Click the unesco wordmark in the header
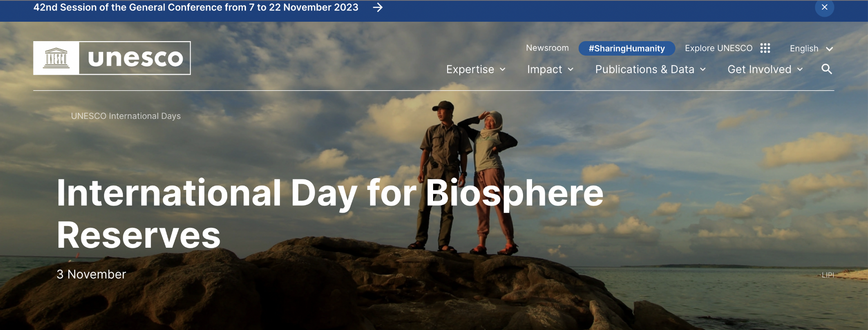This screenshot has width=868, height=330. click(135, 58)
